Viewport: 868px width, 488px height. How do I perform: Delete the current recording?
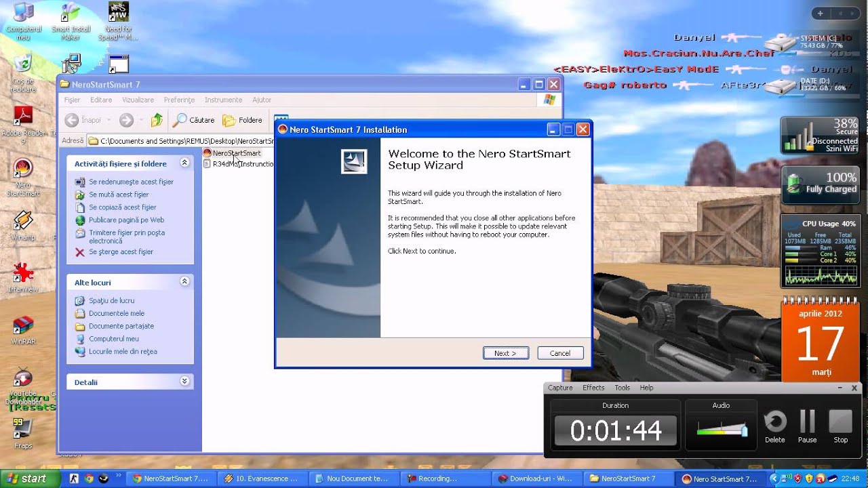(775, 427)
